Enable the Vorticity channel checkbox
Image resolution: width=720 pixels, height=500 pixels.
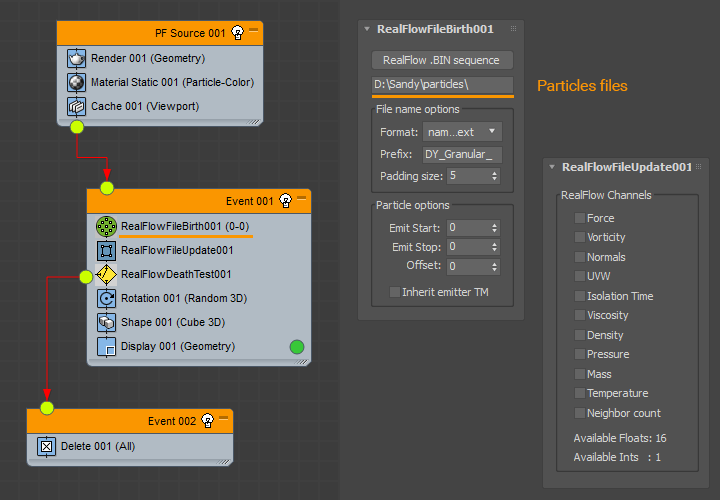tap(580, 237)
